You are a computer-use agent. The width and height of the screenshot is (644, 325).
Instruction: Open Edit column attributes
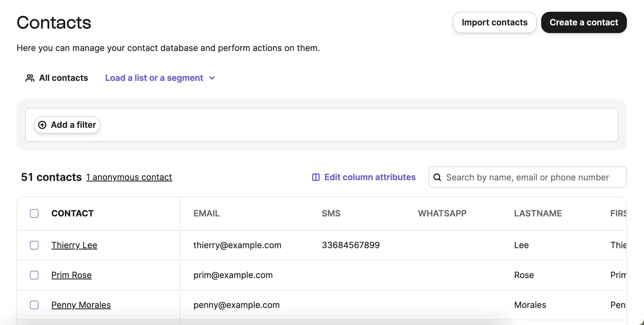[x=370, y=177]
